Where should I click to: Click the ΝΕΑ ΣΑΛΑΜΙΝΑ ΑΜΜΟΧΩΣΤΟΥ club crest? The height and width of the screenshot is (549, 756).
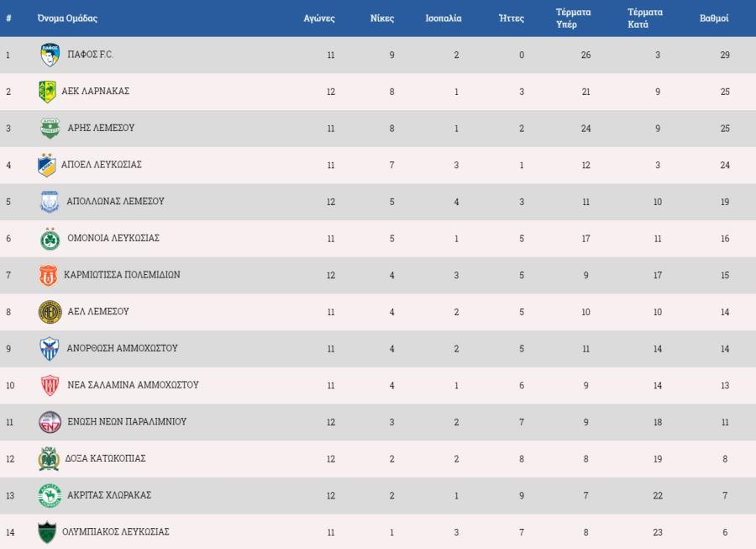(50, 385)
